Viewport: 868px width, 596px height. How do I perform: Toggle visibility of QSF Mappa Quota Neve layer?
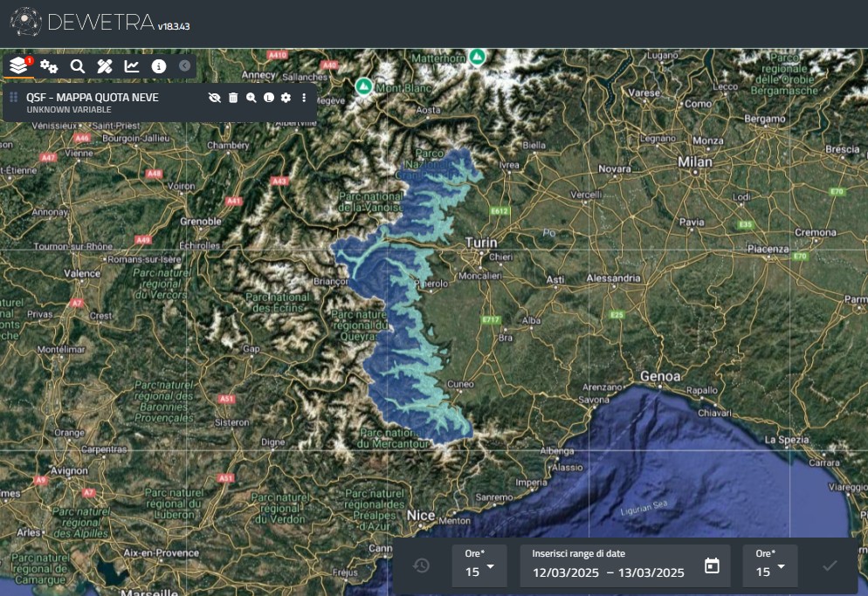click(x=215, y=98)
